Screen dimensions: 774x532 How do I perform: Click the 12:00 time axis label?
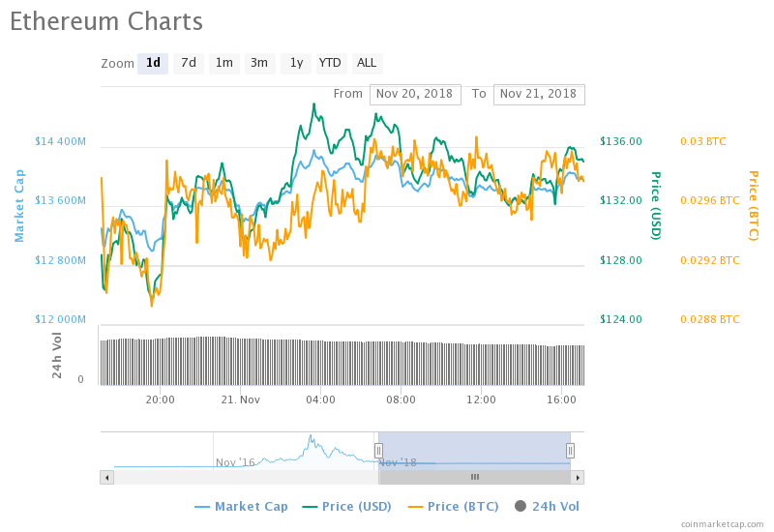(481, 399)
